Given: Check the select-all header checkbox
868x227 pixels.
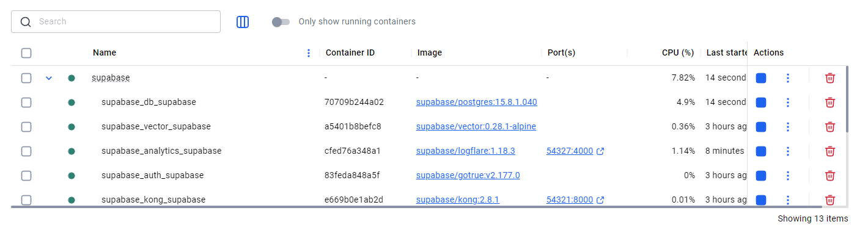Looking at the screenshot, I should coord(26,53).
